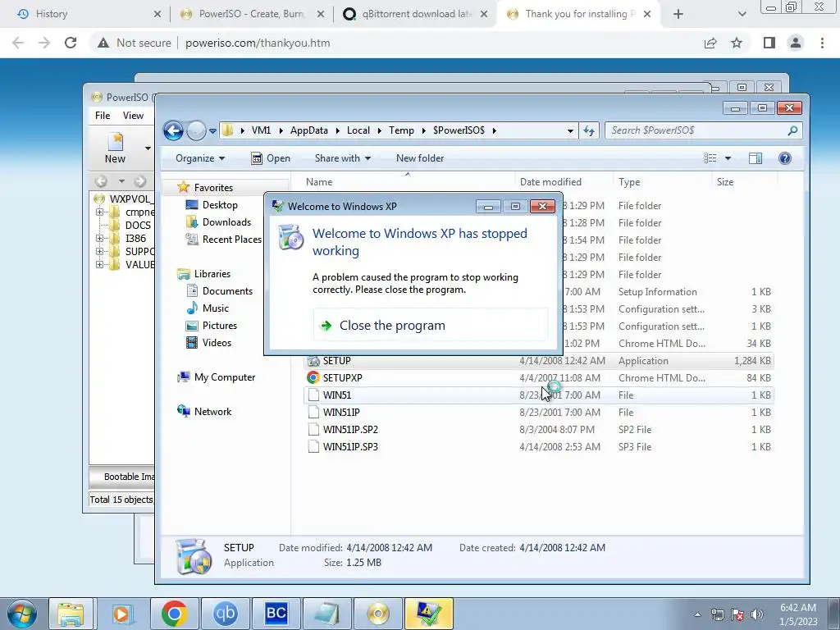Share this page icon in Chrome

click(710, 43)
